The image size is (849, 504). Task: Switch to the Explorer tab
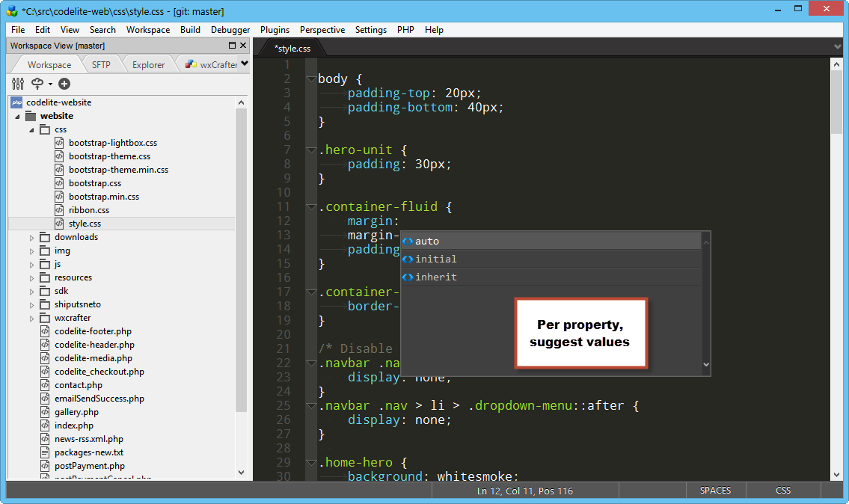pyautogui.click(x=148, y=64)
